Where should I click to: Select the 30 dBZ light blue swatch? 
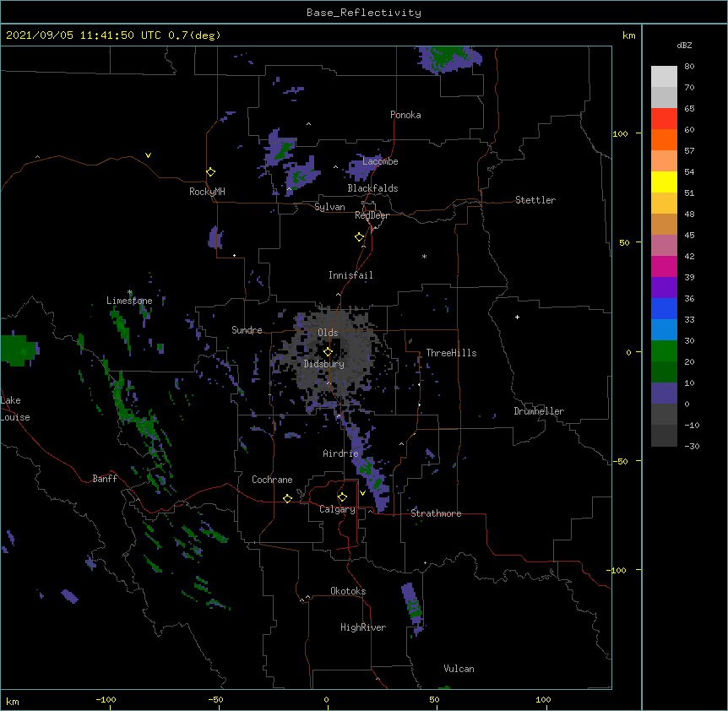click(664, 329)
